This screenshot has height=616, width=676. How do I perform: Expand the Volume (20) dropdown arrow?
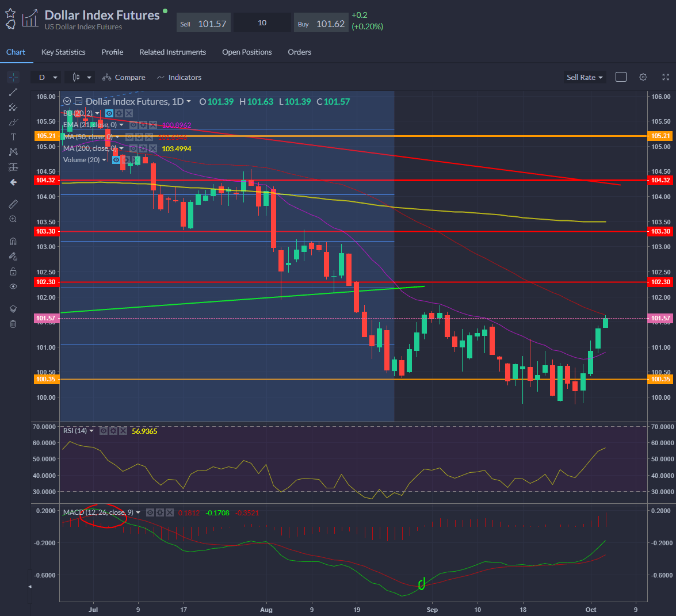[x=104, y=160]
